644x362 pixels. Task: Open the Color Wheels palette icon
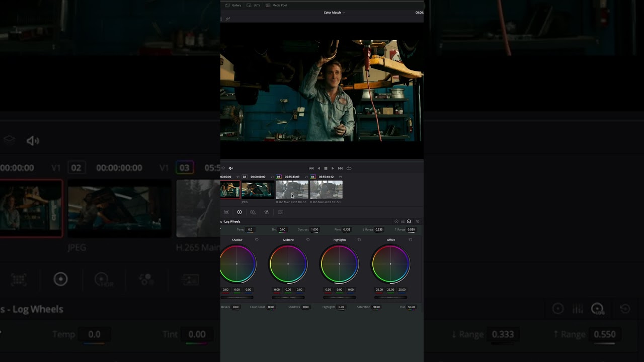pyautogui.click(x=239, y=212)
